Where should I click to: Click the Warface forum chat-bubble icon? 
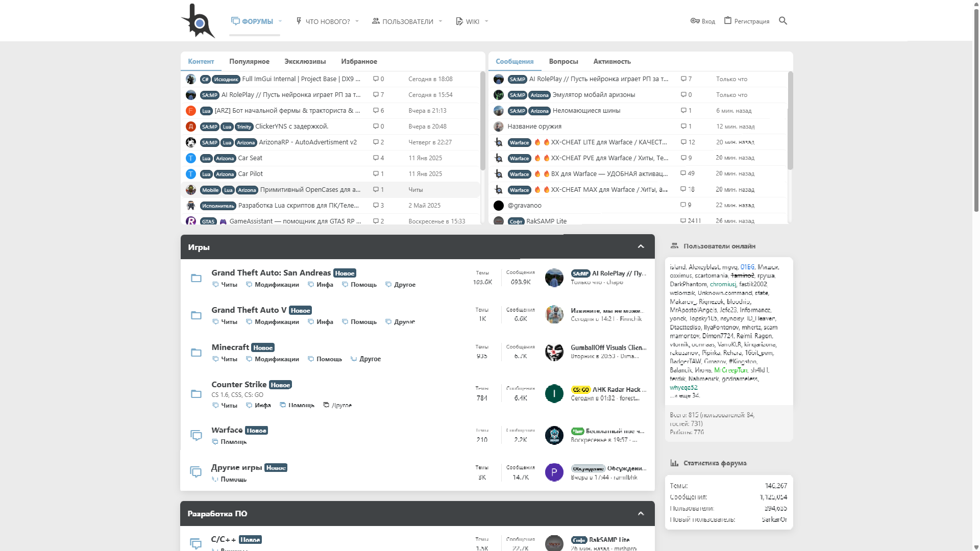[x=196, y=435]
